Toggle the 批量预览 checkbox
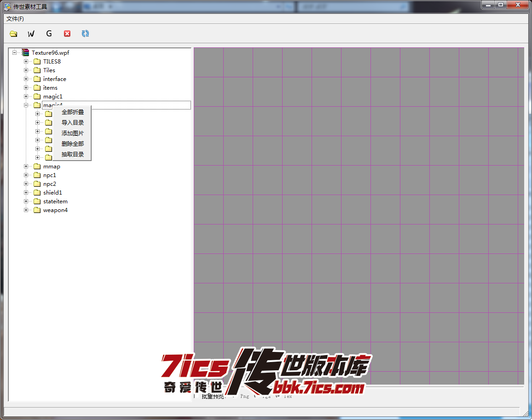The image size is (532, 420). [197, 396]
